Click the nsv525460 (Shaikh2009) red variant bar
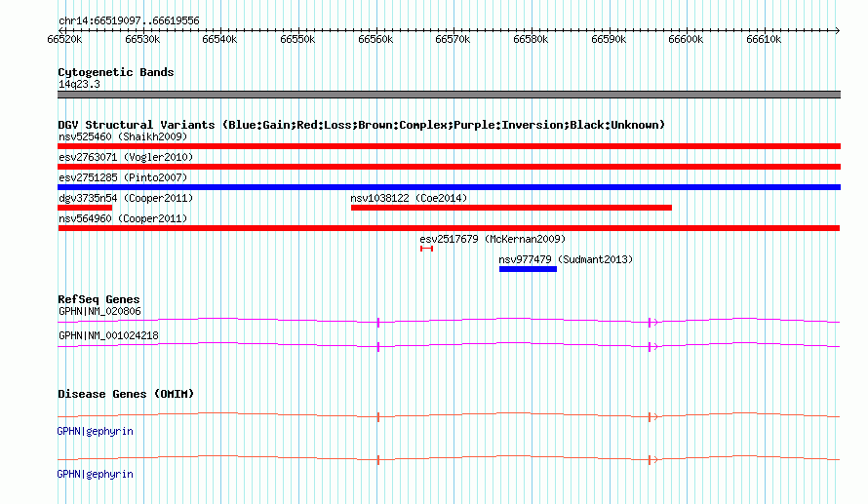Screen dimensions: 868x504 (x=449, y=146)
